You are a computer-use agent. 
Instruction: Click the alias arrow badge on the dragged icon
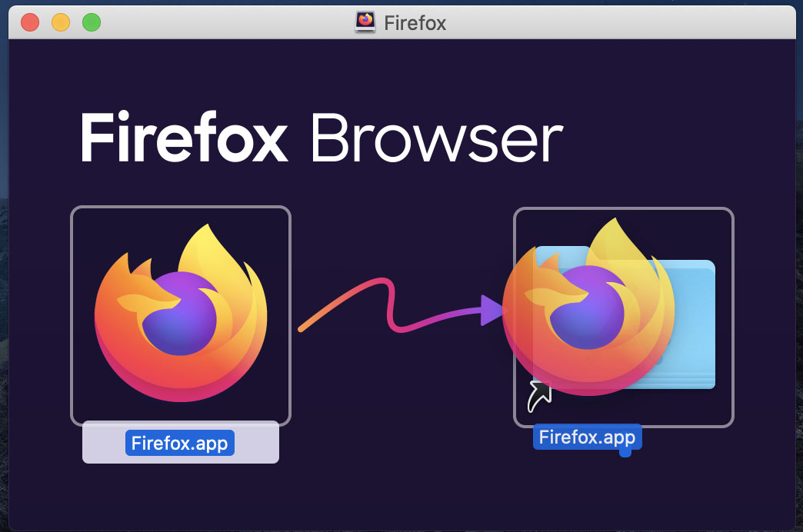coord(540,395)
